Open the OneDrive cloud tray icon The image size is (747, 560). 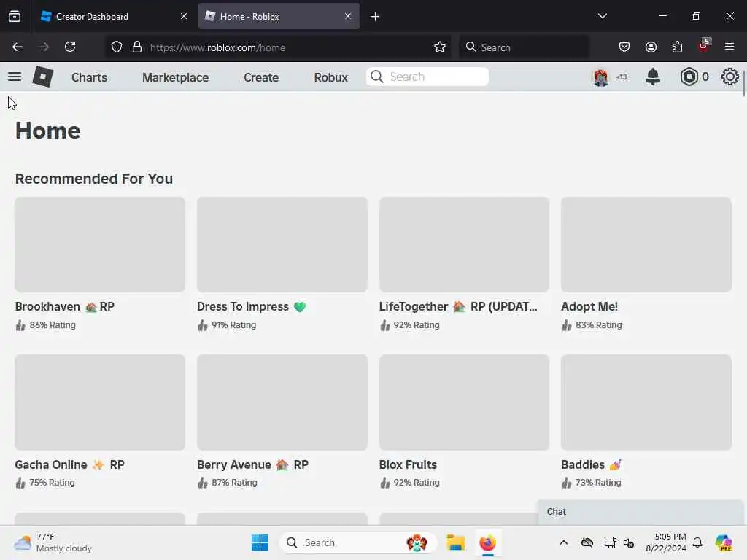(x=587, y=542)
